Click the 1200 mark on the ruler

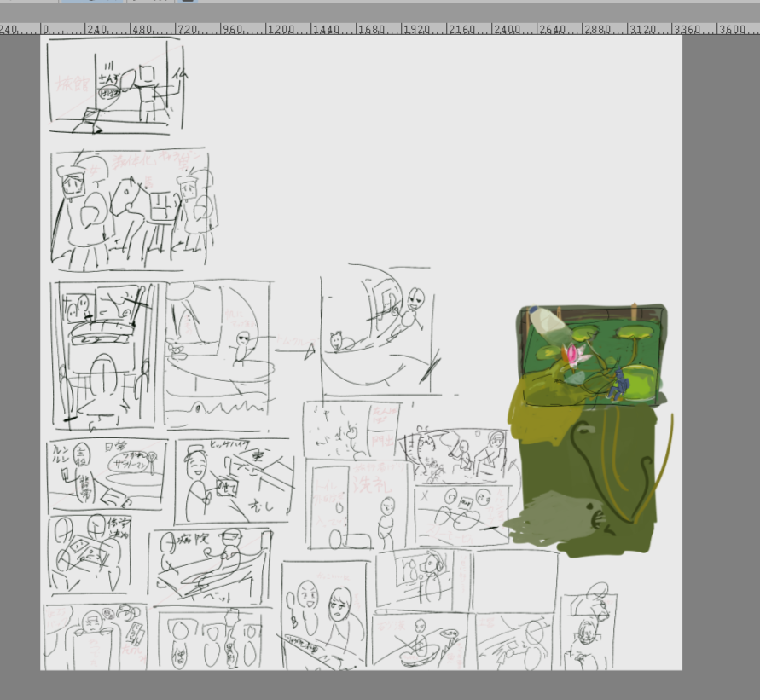tap(281, 30)
